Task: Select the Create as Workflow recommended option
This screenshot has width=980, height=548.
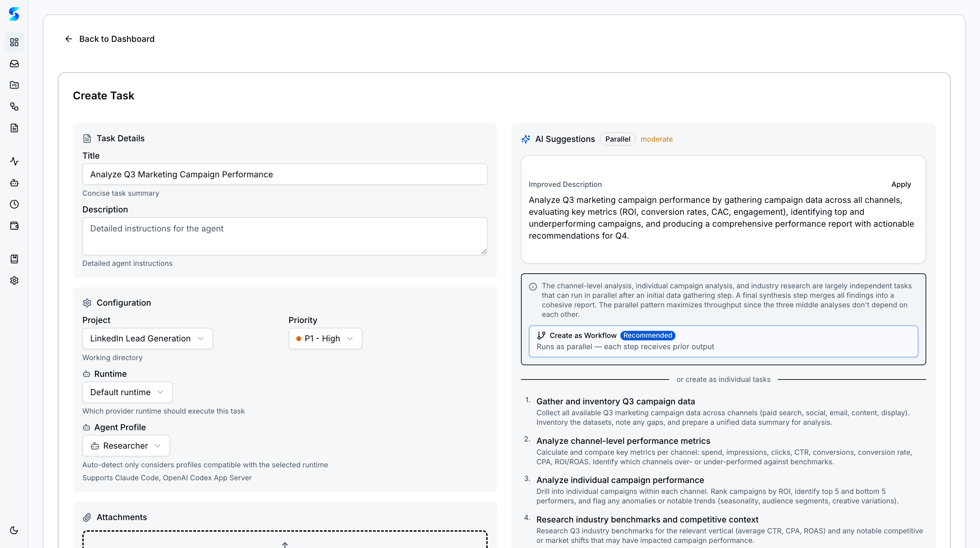Action: [723, 341]
